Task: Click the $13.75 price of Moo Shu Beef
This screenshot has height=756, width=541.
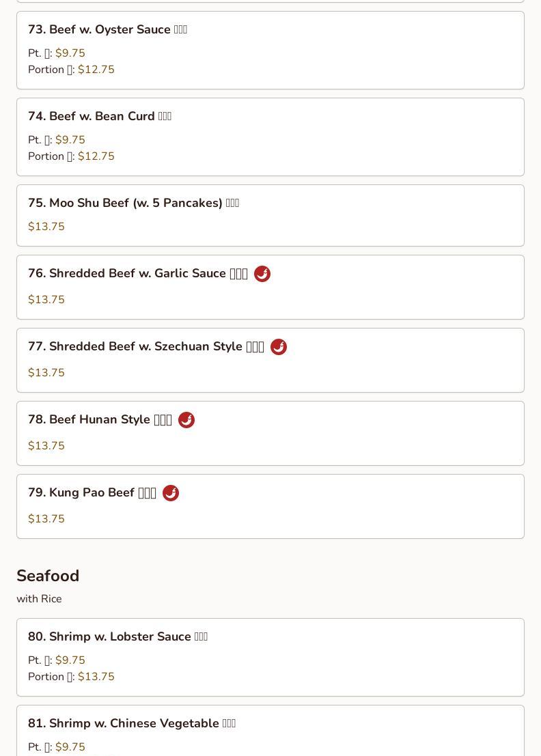Action: point(46,227)
